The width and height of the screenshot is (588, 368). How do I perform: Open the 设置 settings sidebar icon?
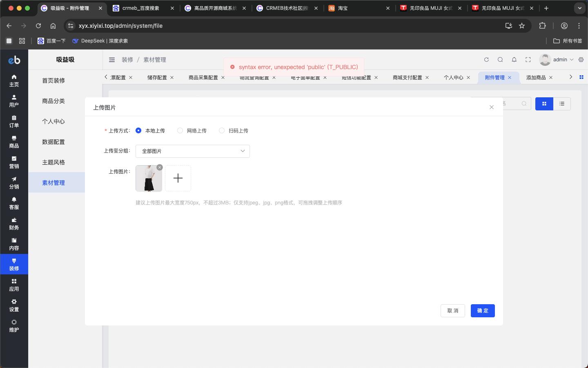point(14,305)
